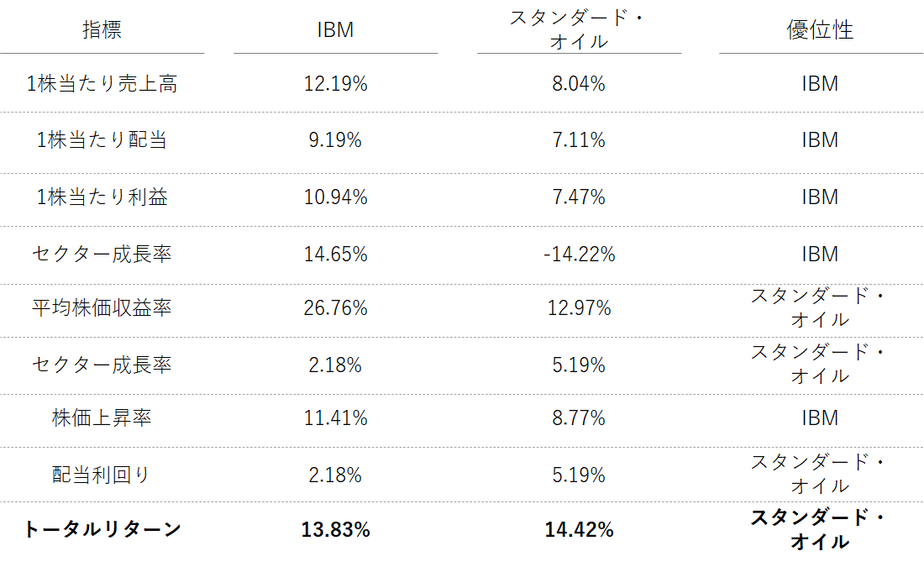Click the 26.76% value
The width and height of the screenshot is (924, 567).
pos(335,307)
